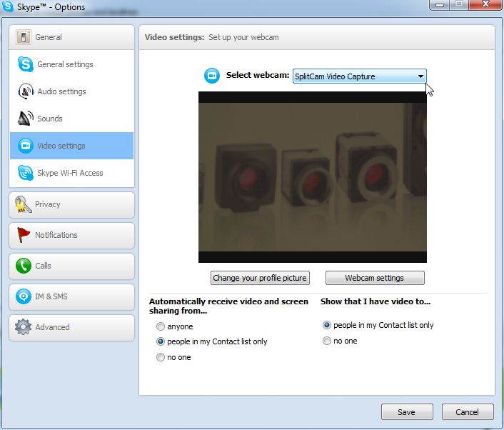Click the blue webcam icon beside Select webcam
Image resolution: width=504 pixels, height=430 pixels.
coord(212,76)
